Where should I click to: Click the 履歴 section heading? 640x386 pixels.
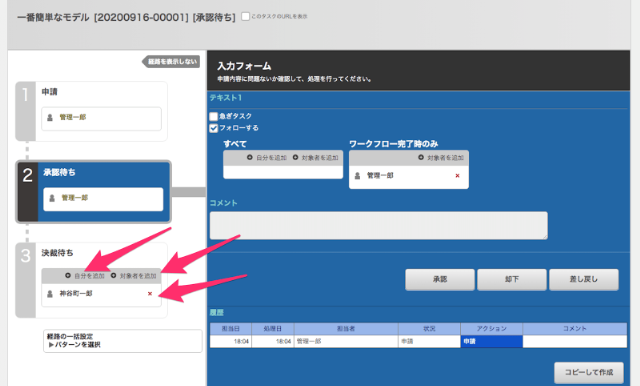pos(217,313)
